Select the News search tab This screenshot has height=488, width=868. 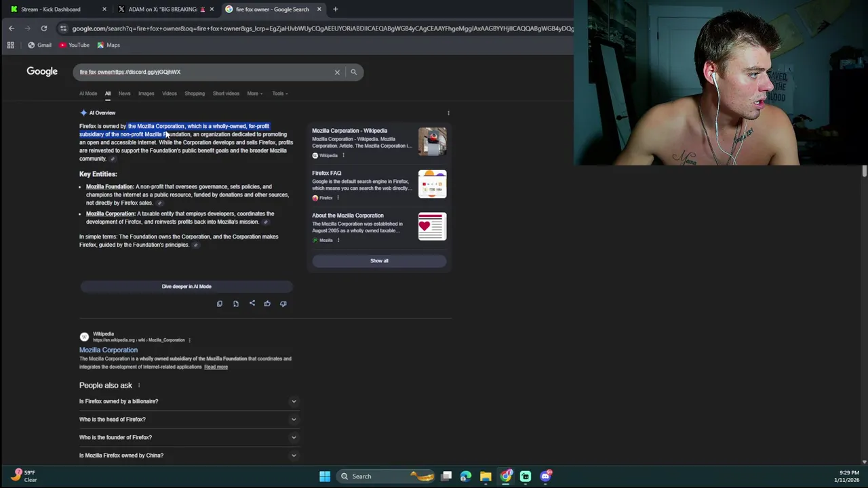tap(124, 94)
